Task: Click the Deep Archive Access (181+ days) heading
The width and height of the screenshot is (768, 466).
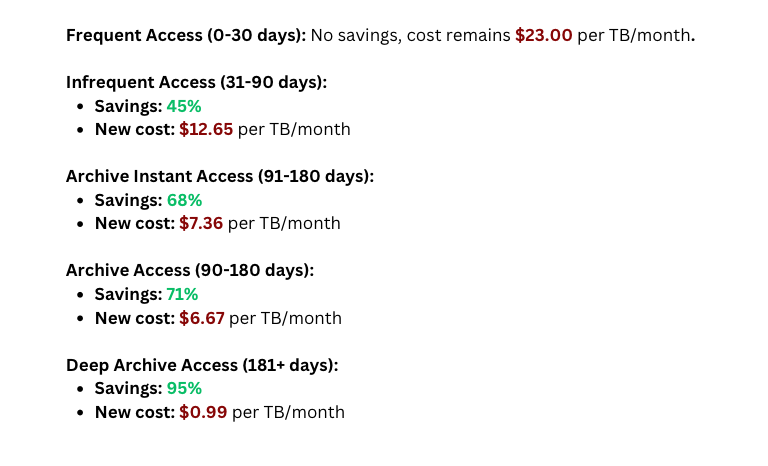Action: click(x=202, y=365)
